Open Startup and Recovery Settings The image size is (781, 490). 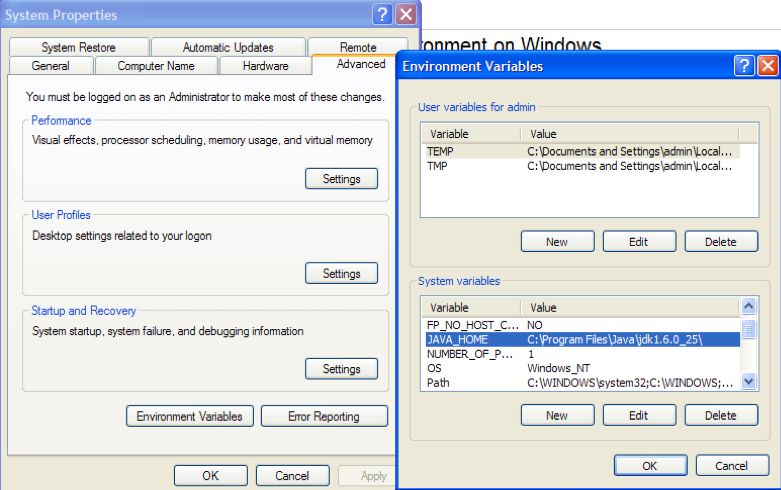pyautogui.click(x=341, y=369)
